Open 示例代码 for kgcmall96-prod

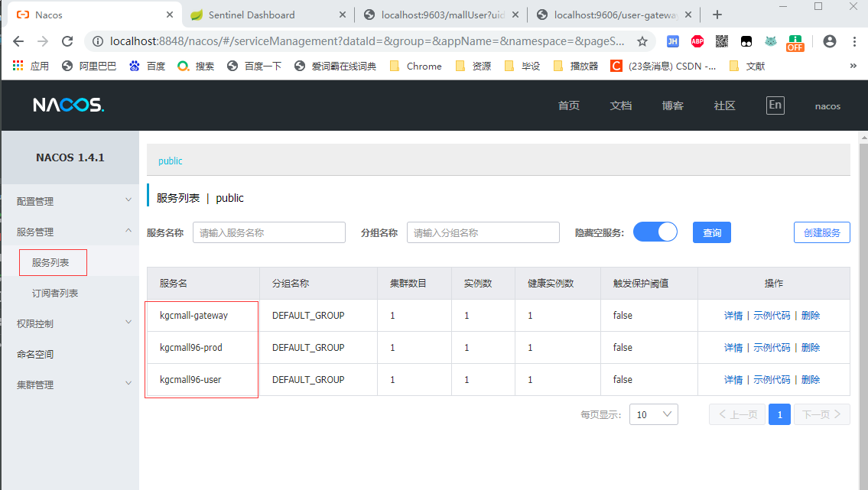pyautogui.click(x=772, y=347)
